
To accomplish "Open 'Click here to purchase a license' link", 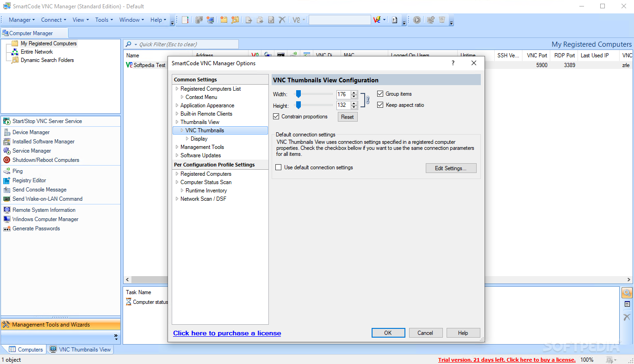I will click(227, 333).
